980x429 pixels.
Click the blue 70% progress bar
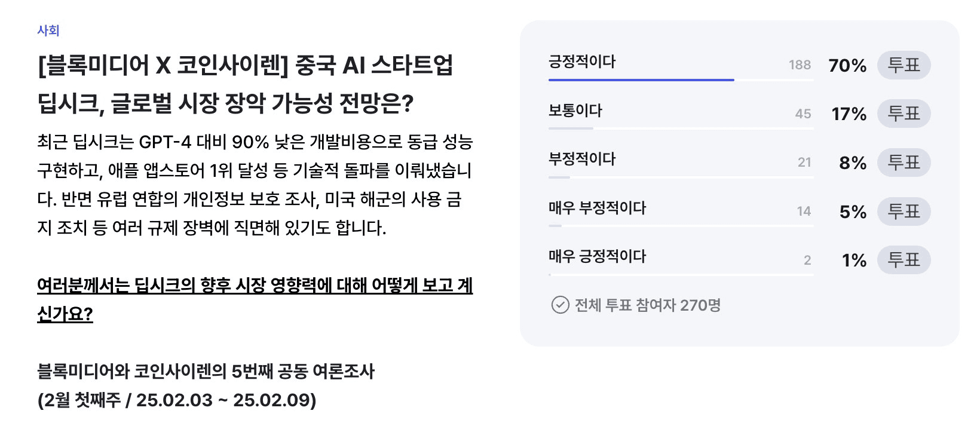tap(641, 79)
